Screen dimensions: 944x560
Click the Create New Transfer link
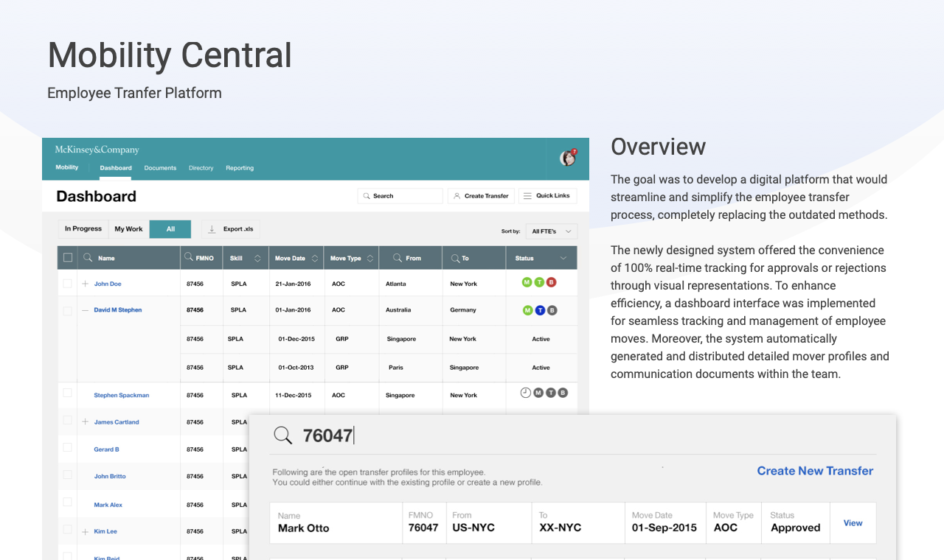pyautogui.click(x=815, y=471)
